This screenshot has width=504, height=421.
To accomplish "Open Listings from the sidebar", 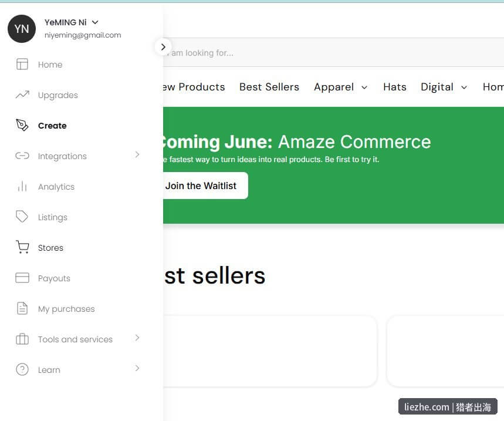I will 53,217.
